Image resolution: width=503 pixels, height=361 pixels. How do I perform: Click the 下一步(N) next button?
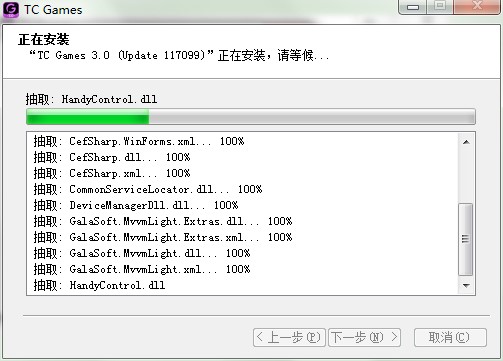coord(364,337)
